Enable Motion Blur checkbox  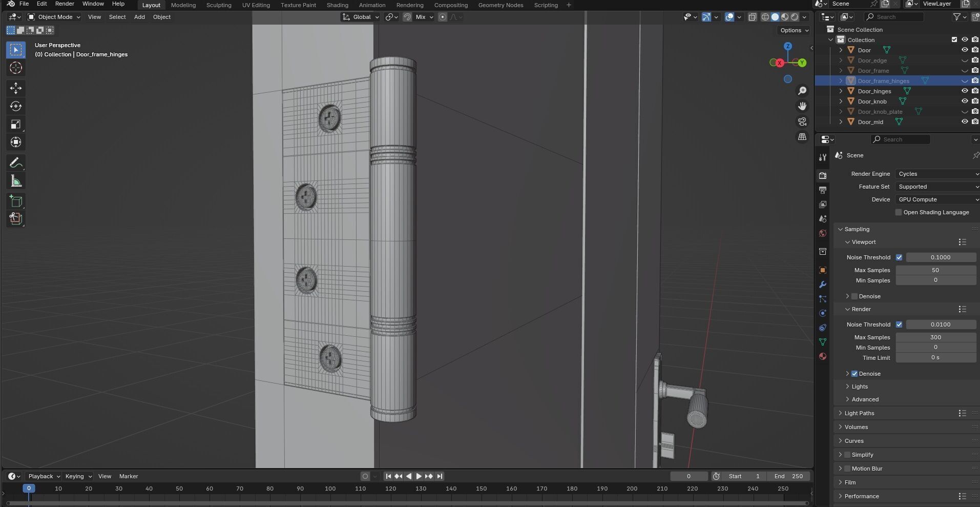847,469
